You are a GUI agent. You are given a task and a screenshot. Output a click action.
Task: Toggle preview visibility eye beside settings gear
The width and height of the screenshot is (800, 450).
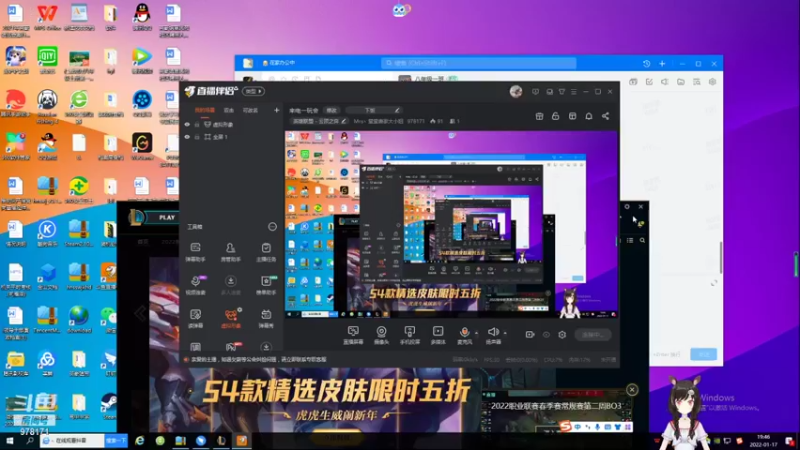[x=546, y=335]
